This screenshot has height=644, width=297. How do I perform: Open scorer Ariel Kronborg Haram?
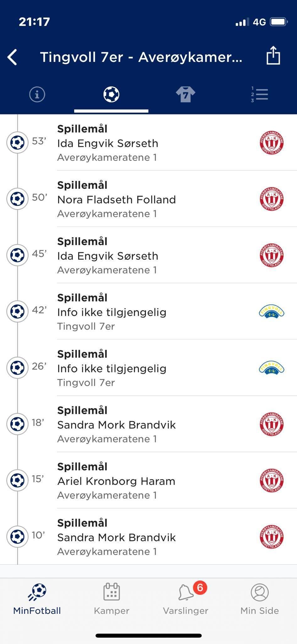(x=116, y=481)
